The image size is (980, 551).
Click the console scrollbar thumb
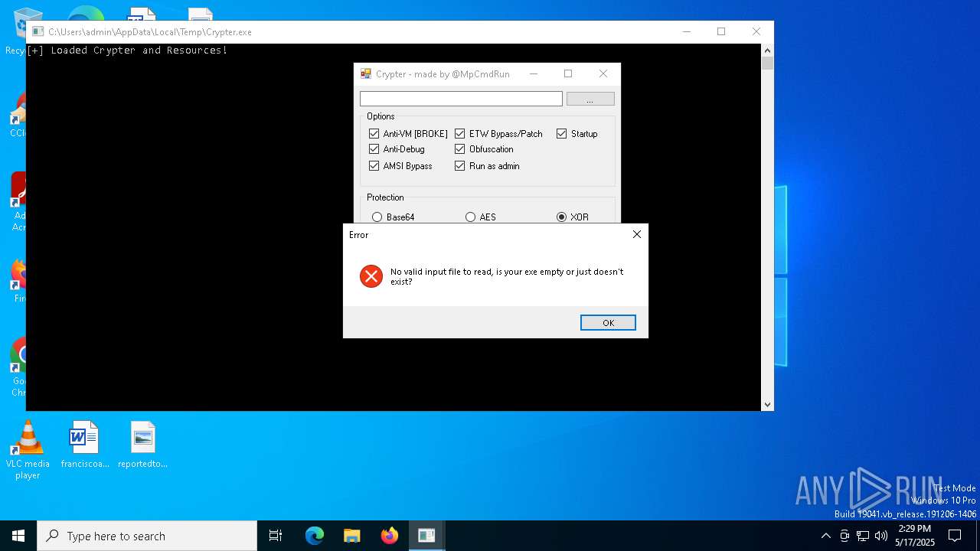coord(767,64)
